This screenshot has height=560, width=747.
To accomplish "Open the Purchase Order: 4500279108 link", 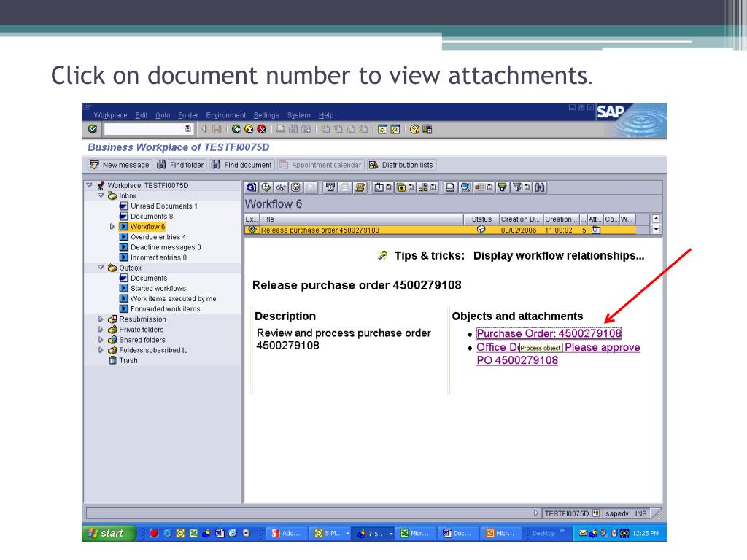I will (549, 333).
